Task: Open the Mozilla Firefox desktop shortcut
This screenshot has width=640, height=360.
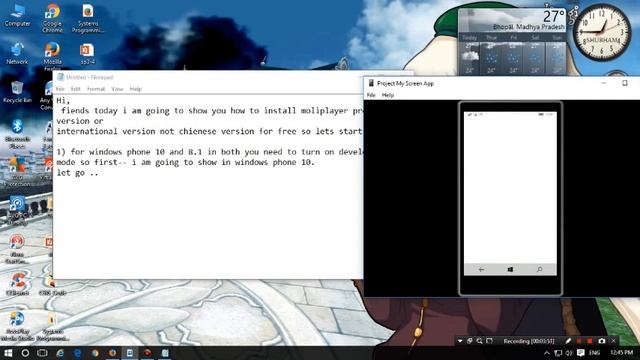Action: point(52,56)
